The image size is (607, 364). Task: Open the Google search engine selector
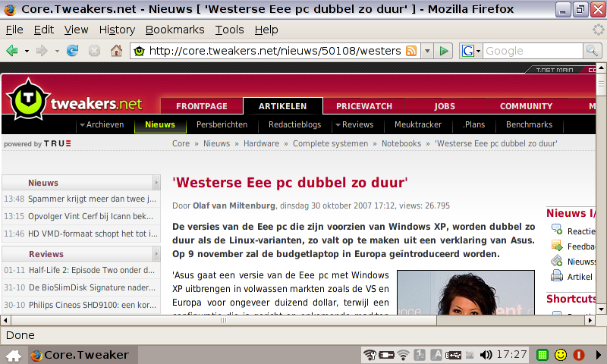[x=470, y=51]
